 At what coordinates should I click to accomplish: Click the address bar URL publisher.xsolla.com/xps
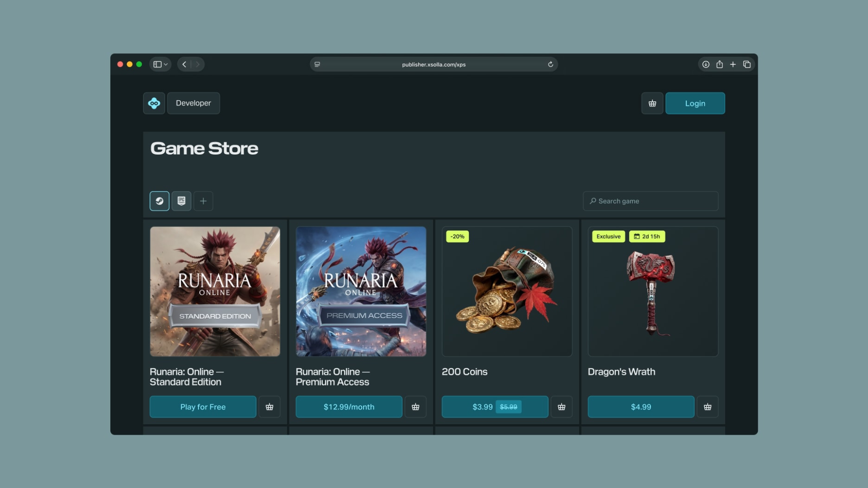coord(434,65)
